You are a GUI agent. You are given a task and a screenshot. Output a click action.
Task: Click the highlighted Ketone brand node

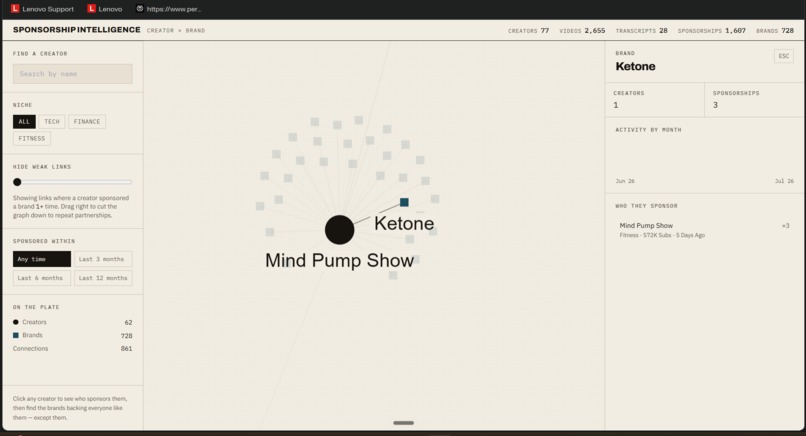coord(405,202)
